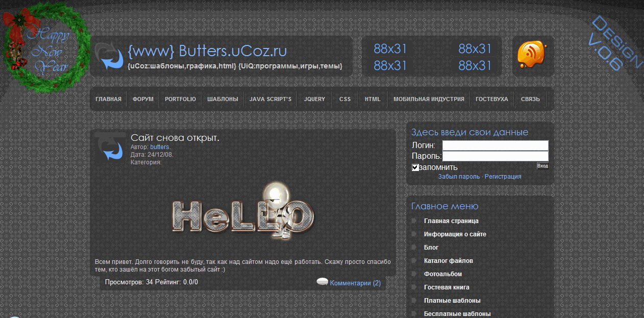Image resolution: width=644 pixels, height=318 pixels.
Task: Click the Категория: label in the post
Action: [146, 162]
